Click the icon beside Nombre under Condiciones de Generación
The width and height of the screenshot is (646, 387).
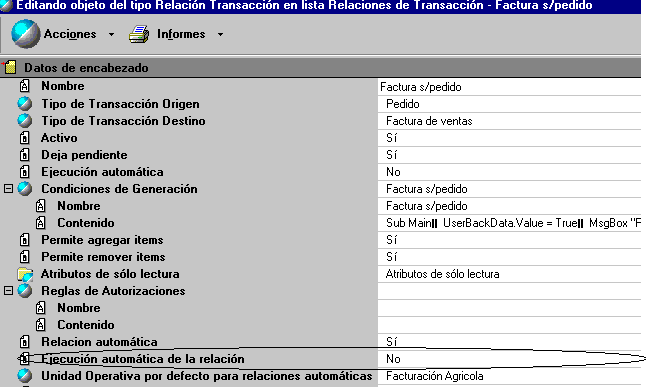click(40, 206)
